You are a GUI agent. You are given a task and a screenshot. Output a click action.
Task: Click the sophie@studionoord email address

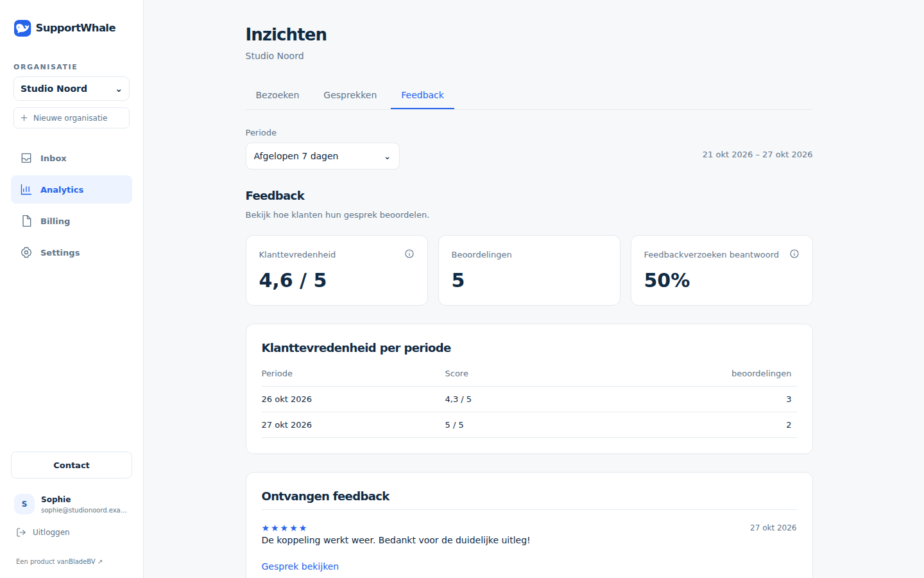[84, 511]
